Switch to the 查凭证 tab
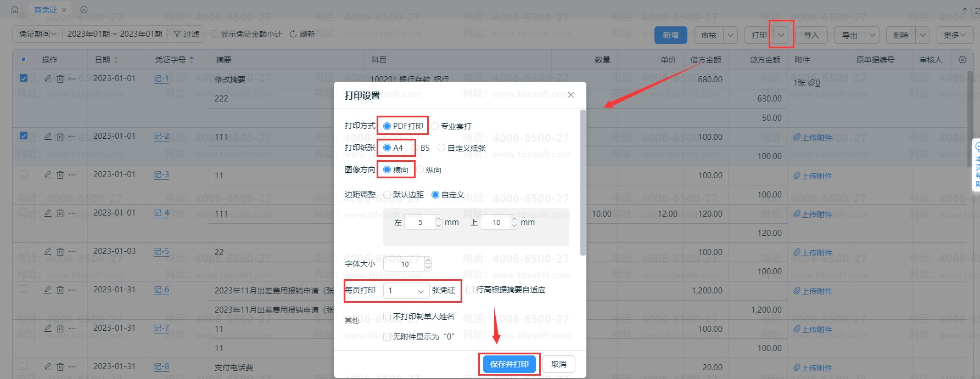Viewport: 980px width, 379px height. point(45,10)
